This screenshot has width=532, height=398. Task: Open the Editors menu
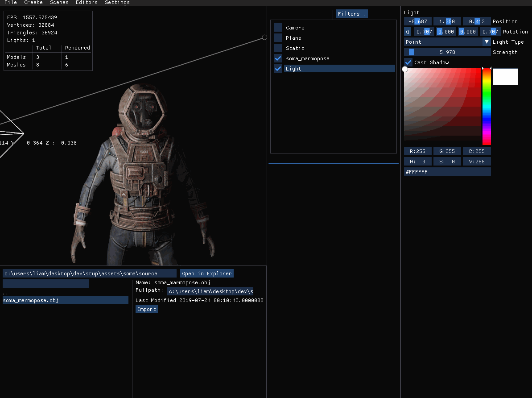coord(87,3)
